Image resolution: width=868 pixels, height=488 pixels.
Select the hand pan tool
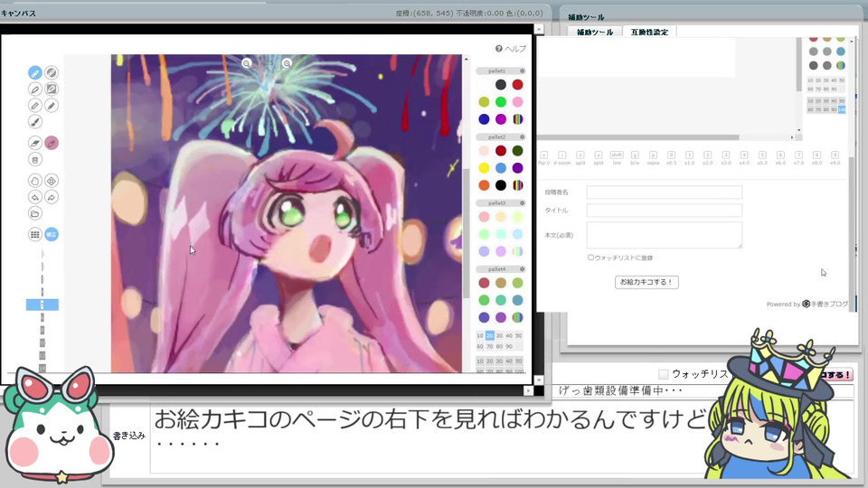[x=35, y=181]
